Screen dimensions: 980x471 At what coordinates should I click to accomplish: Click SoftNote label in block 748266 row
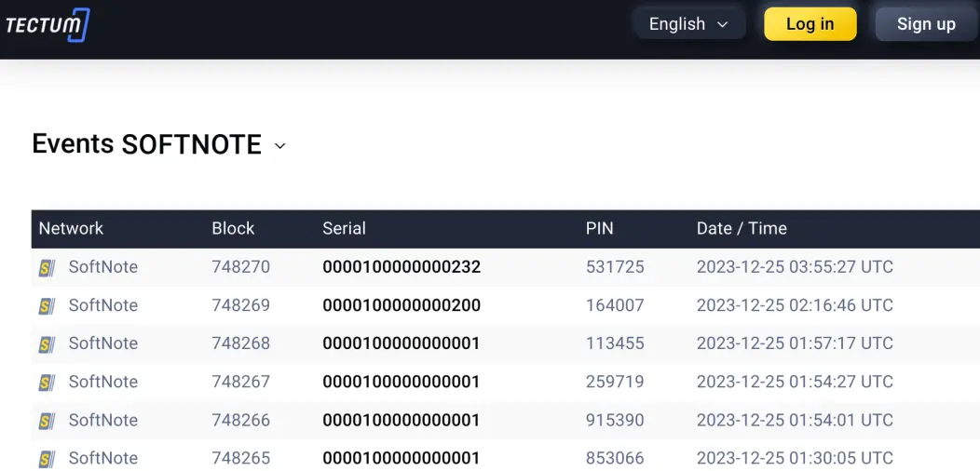pyautogui.click(x=103, y=420)
